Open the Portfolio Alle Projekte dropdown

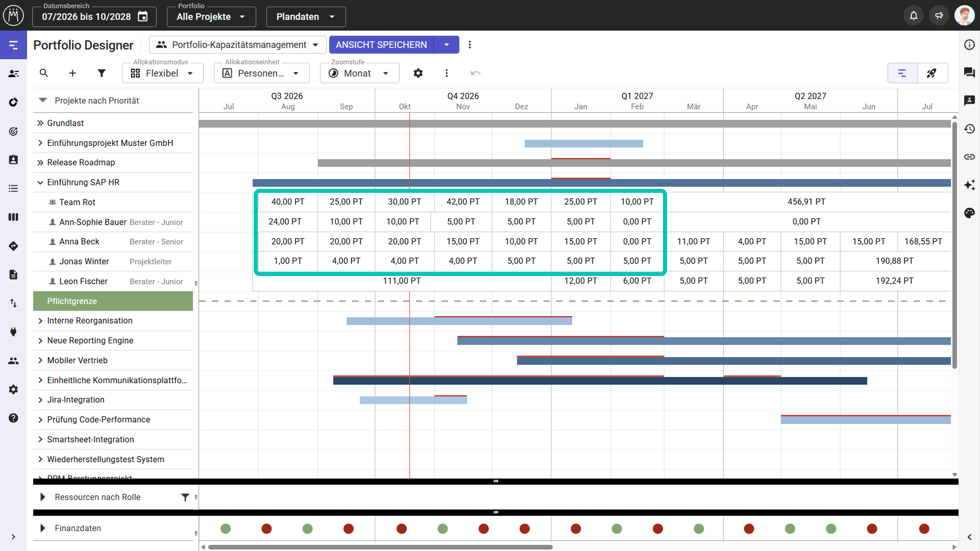[x=211, y=17]
